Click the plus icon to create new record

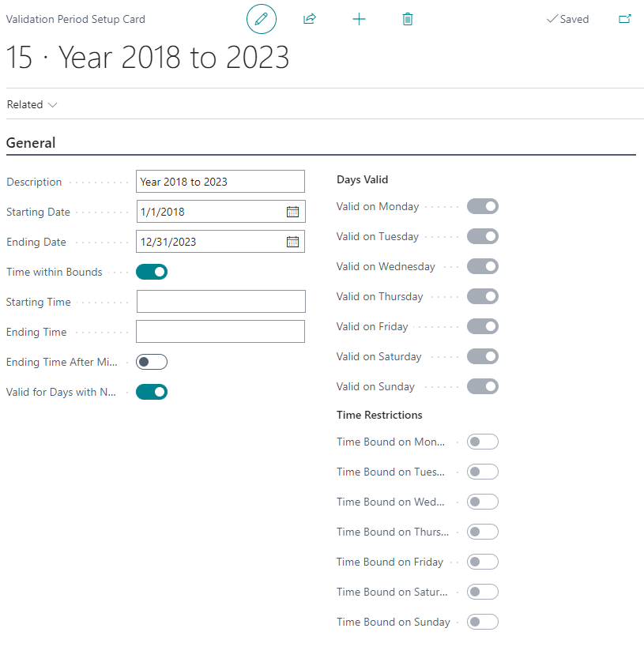coord(359,19)
